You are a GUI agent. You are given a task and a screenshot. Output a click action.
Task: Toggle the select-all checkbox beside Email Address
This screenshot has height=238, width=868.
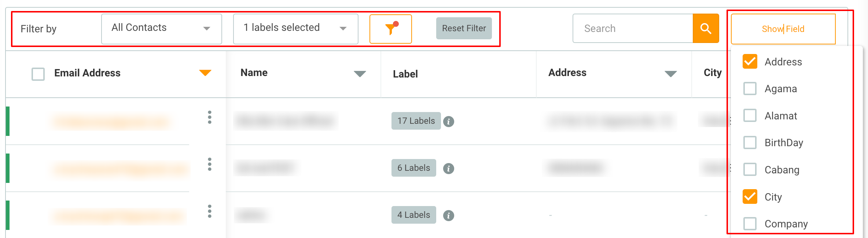38,74
